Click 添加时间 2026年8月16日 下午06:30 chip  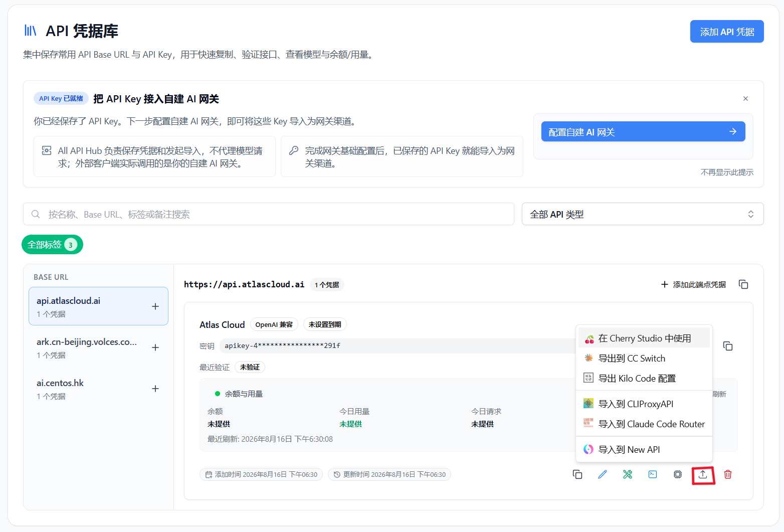pyautogui.click(x=261, y=474)
